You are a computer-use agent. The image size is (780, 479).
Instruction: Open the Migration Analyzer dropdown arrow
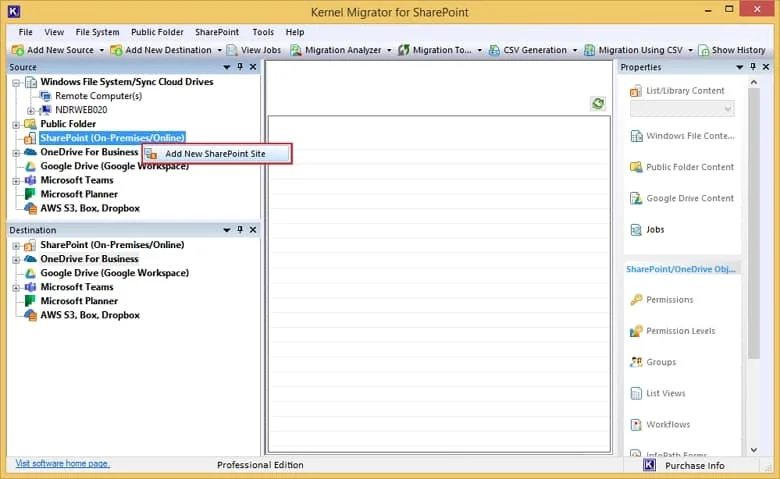(x=389, y=50)
